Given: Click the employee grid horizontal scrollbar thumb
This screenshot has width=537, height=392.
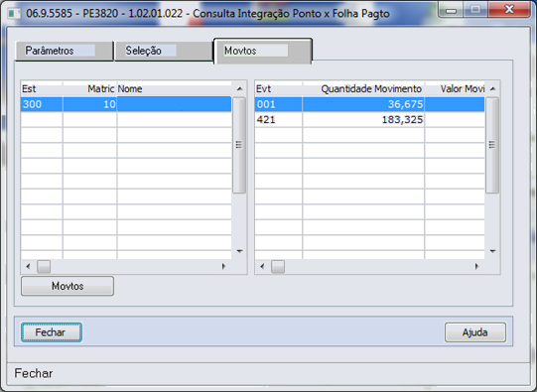Looking at the screenshot, I should pyautogui.click(x=44, y=266).
